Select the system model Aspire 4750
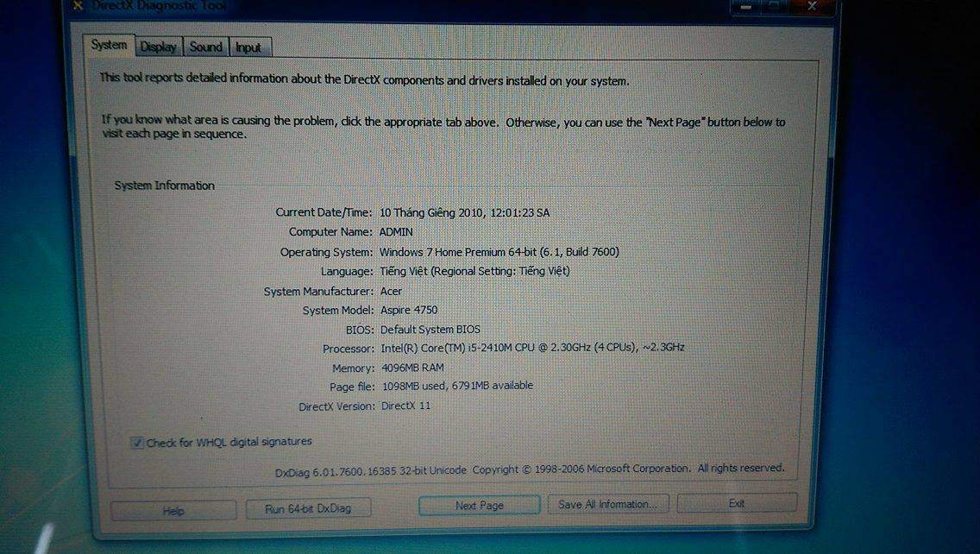The image size is (980, 554). 409,310
